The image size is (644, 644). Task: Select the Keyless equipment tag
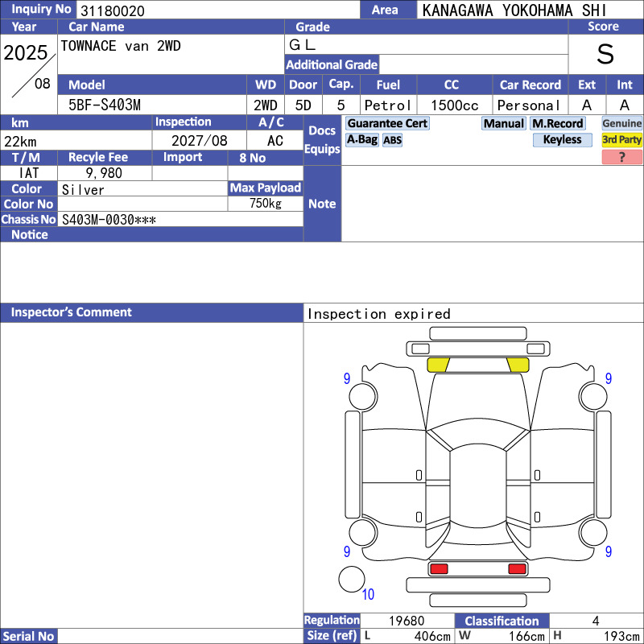coord(562,139)
